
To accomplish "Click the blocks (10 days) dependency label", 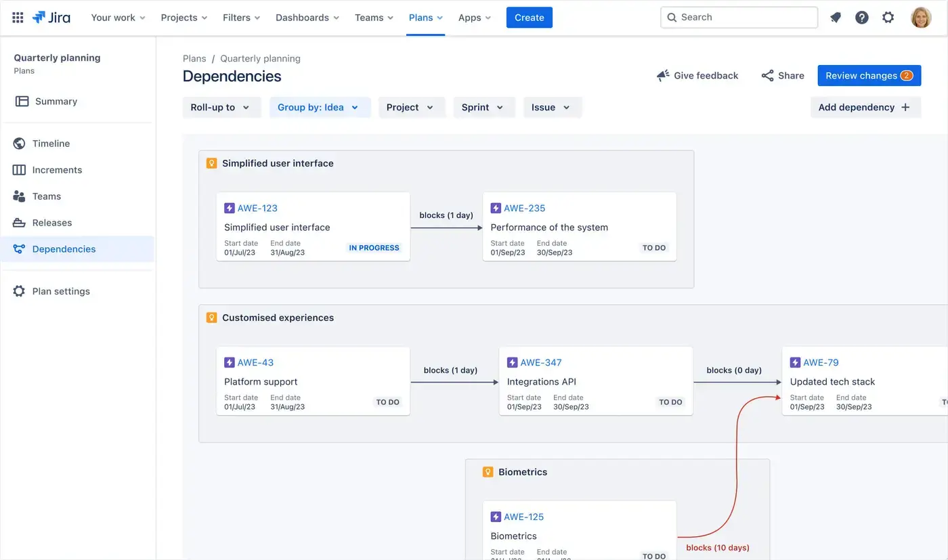I will pyautogui.click(x=718, y=548).
